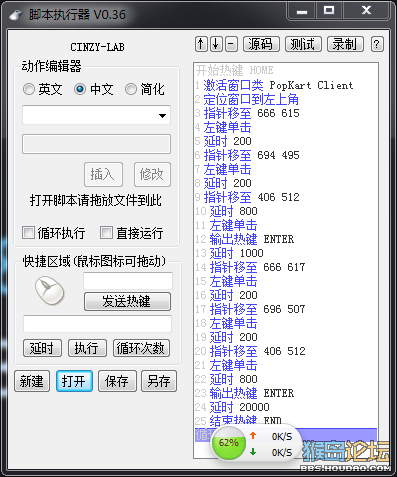Move selected script line up with arrow
The width and height of the screenshot is (397, 477).
(201, 44)
